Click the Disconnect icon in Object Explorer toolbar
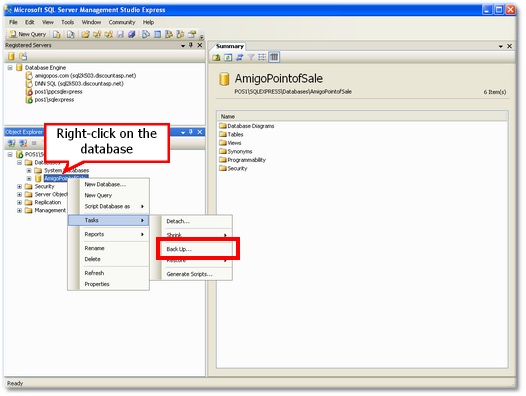Image resolution: width=526 pixels, height=396 pixels. [x=23, y=143]
